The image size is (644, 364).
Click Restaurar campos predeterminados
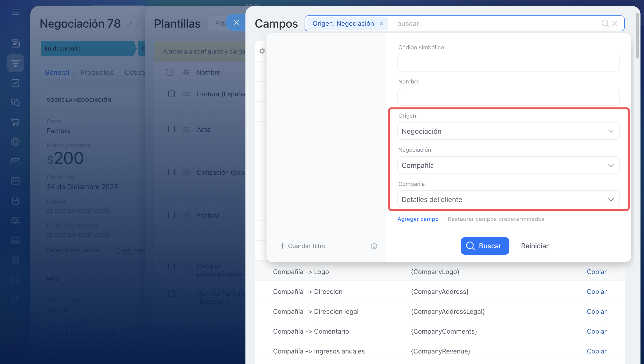tap(496, 219)
